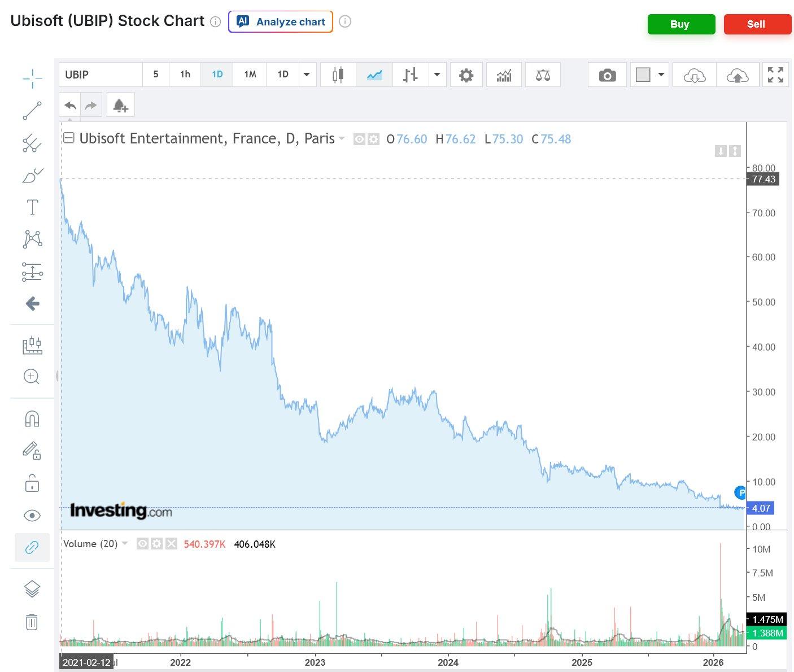Switch to bars chart style
Image resolution: width=794 pixels, height=672 pixels.
pos(411,75)
